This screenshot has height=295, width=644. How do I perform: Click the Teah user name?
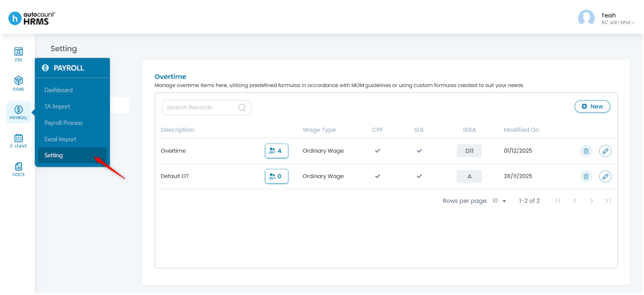pyautogui.click(x=608, y=15)
